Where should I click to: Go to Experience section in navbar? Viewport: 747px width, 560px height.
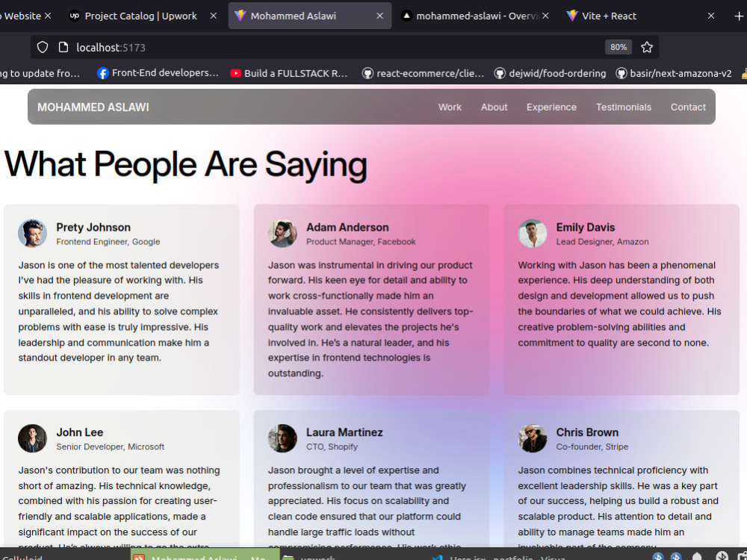[551, 107]
